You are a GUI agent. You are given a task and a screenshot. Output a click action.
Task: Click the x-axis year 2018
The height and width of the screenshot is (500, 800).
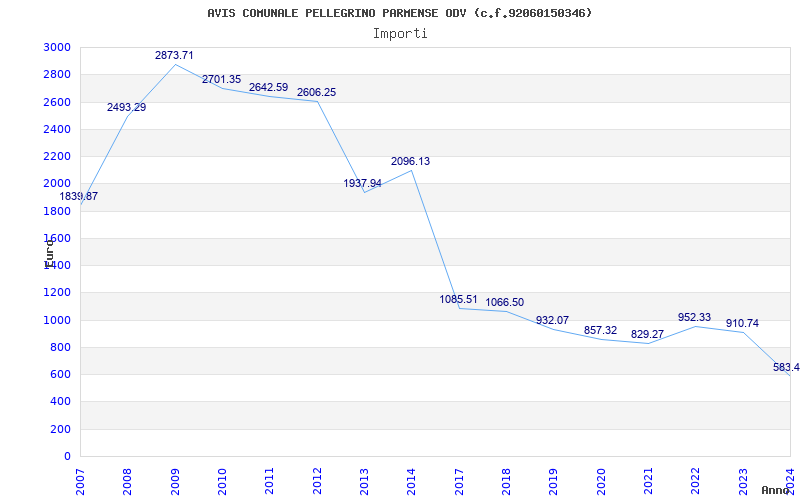pyautogui.click(x=506, y=482)
